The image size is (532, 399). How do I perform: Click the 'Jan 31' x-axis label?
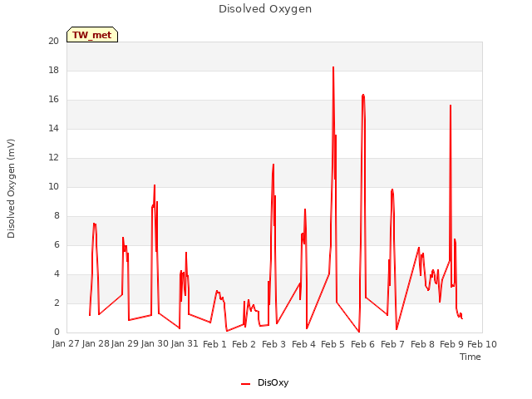click(x=185, y=344)
